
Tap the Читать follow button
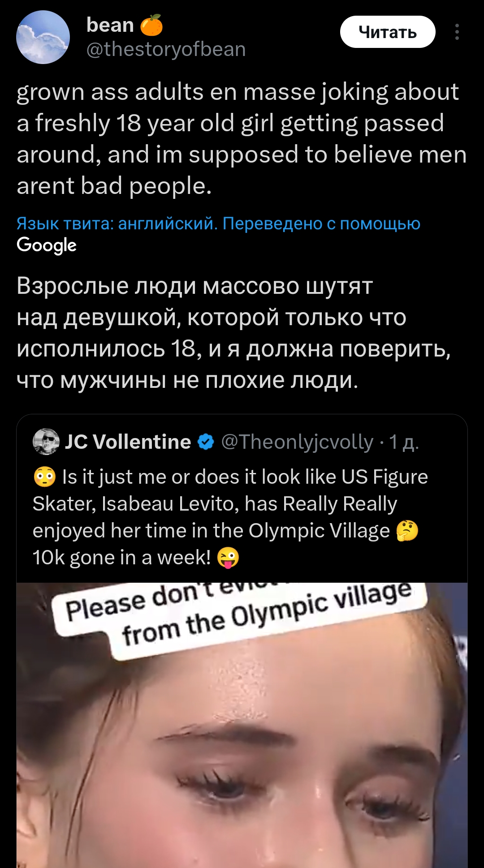[387, 32]
